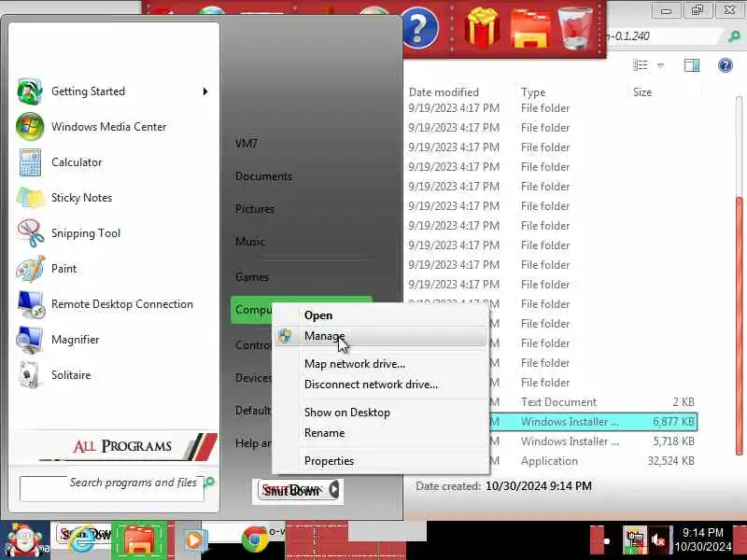The width and height of the screenshot is (747, 560).
Task: Sort by Size column header
Action: point(642,91)
